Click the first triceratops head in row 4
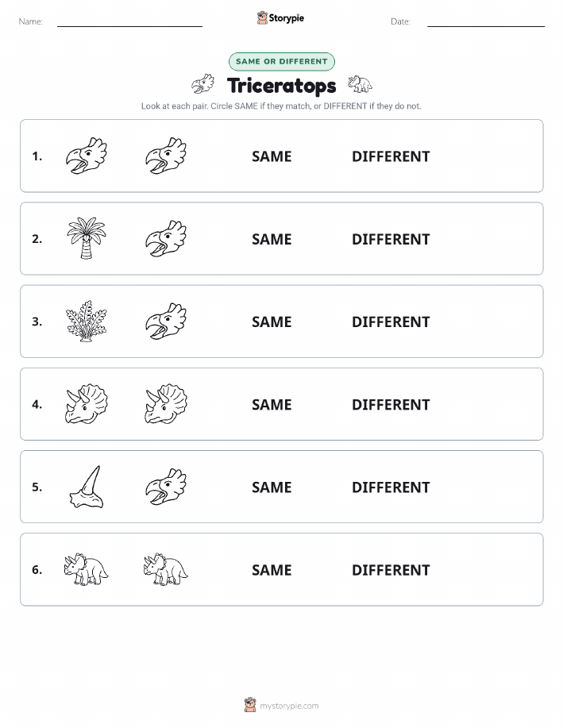563x728 pixels. (87, 404)
